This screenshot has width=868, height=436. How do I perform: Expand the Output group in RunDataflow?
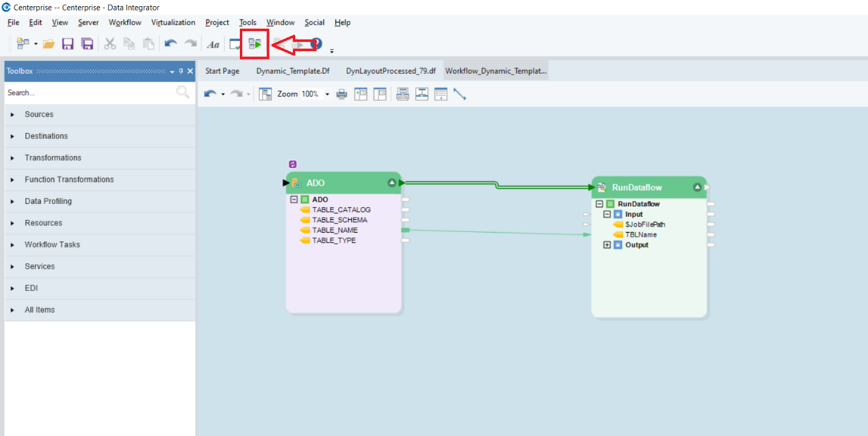point(607,245)
